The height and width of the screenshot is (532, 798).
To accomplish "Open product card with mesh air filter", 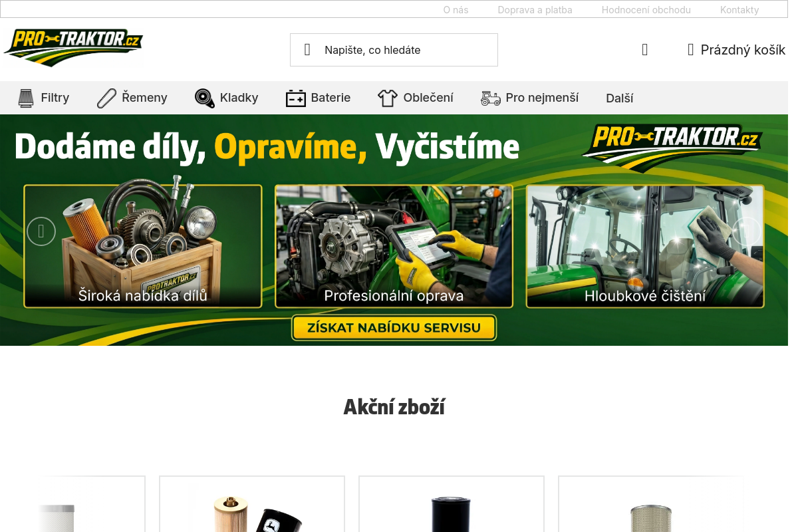I will pyautogui.click(x=651, y=504).
